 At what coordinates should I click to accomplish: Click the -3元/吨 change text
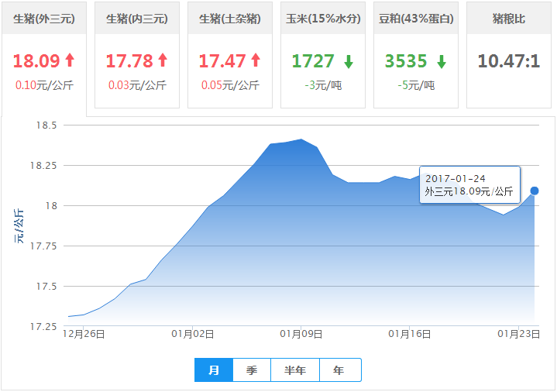tap(323, 85)
